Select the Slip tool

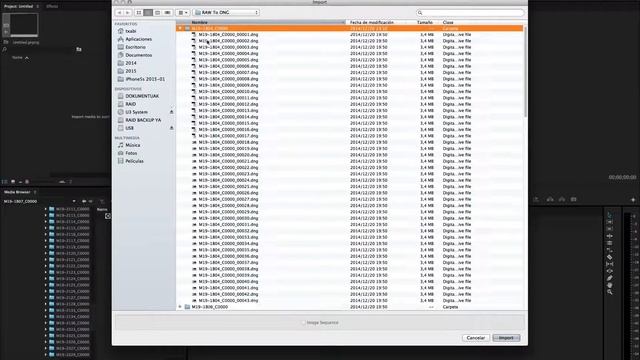point(609,264)
